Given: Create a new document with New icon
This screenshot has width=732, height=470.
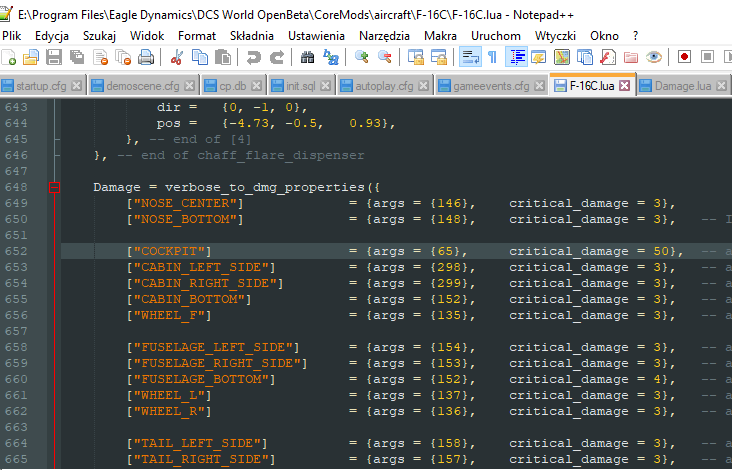Looking at the screenshot, I should point(8,57).
